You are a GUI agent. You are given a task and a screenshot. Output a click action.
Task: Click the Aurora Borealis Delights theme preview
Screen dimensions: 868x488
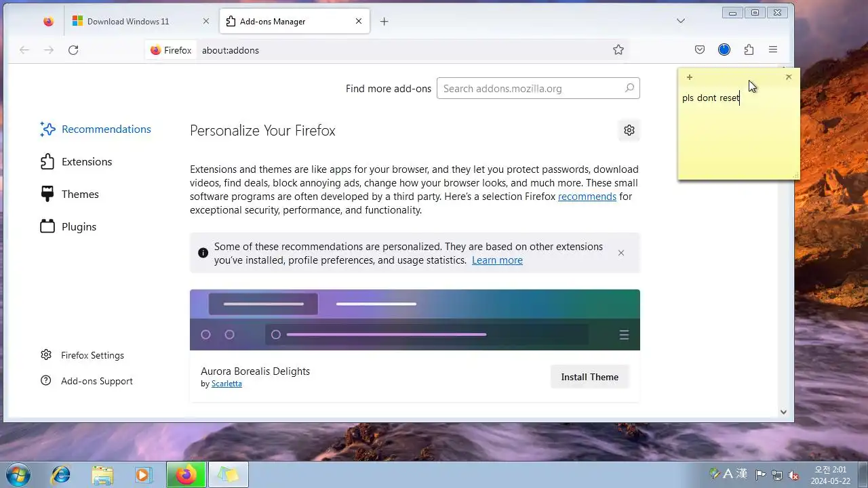tap(415, 320)
